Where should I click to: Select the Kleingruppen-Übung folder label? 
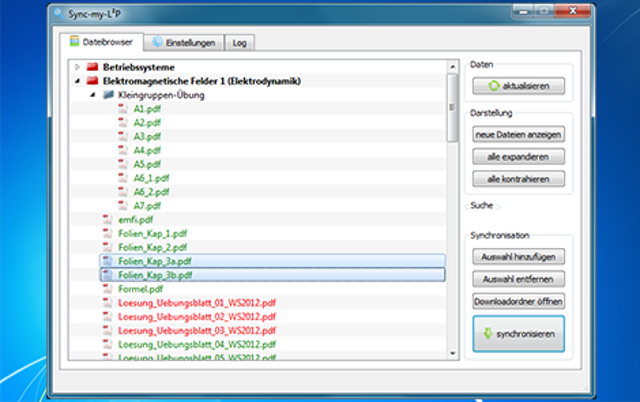(161, 95)
